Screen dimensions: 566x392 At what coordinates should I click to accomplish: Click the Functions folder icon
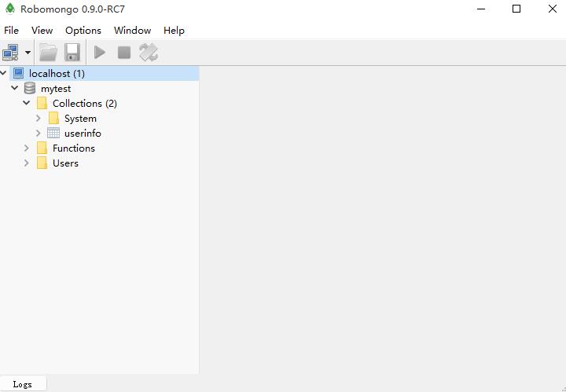[x=42, y=148]
